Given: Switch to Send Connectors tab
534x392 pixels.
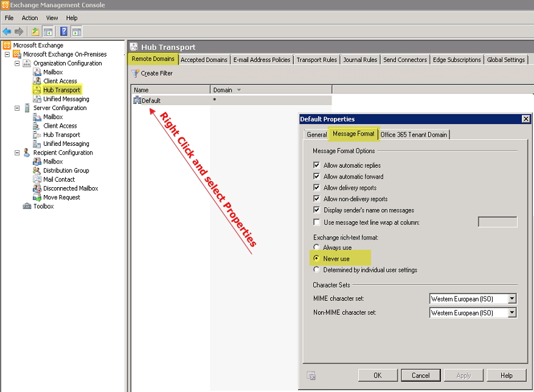Looking at the screenshot, I should click(x=405, y=60).
